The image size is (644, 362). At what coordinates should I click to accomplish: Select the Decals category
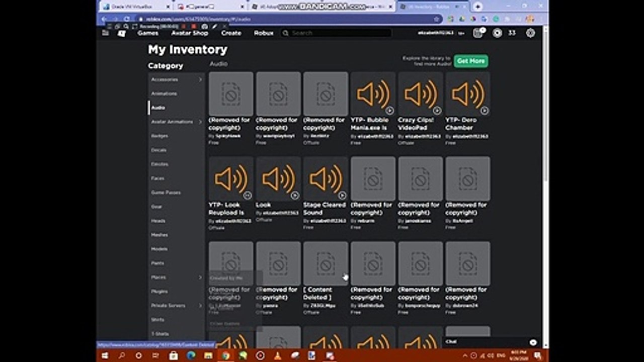(x=159, y=150)
